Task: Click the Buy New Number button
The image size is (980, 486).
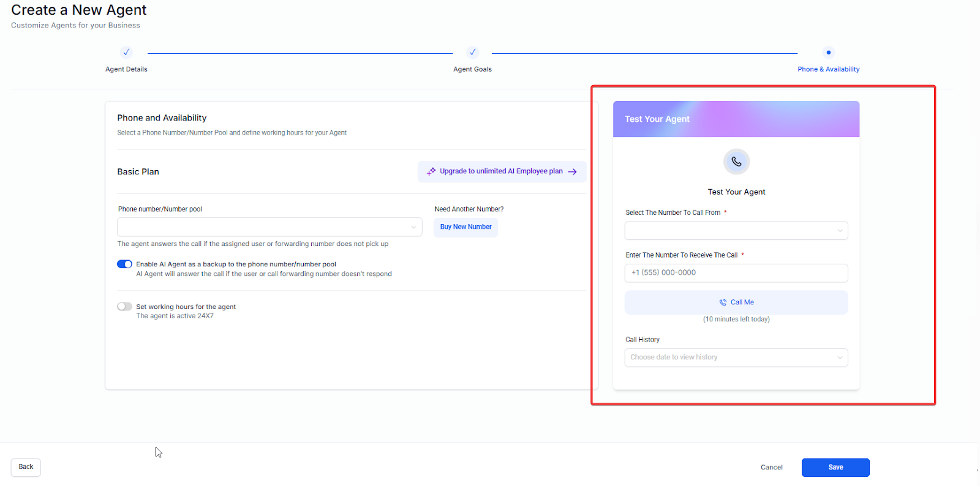Action: coord(466,227)
